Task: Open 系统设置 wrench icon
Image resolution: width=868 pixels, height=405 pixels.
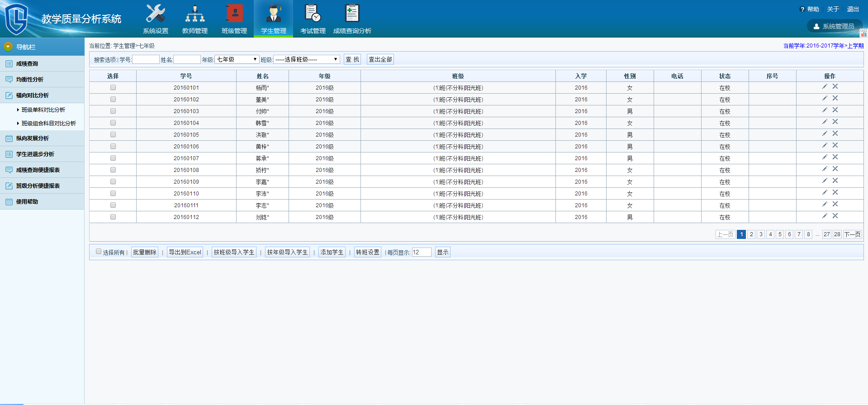Action: click(156, 14)
